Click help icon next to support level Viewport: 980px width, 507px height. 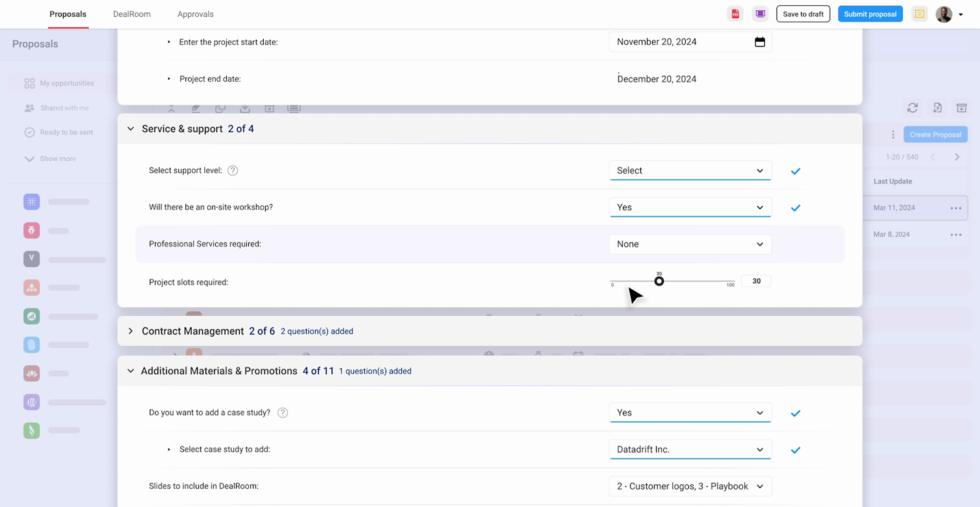click(x=233, y=171)
